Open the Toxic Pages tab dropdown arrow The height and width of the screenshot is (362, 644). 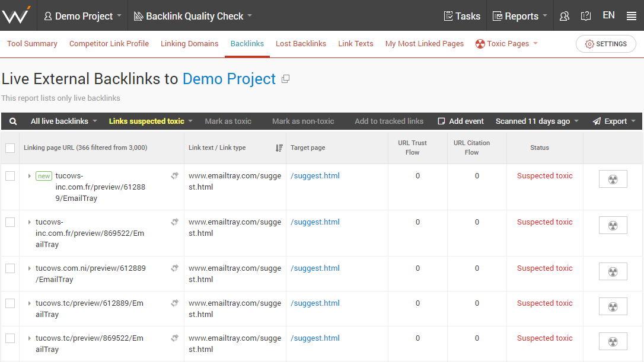535,43
